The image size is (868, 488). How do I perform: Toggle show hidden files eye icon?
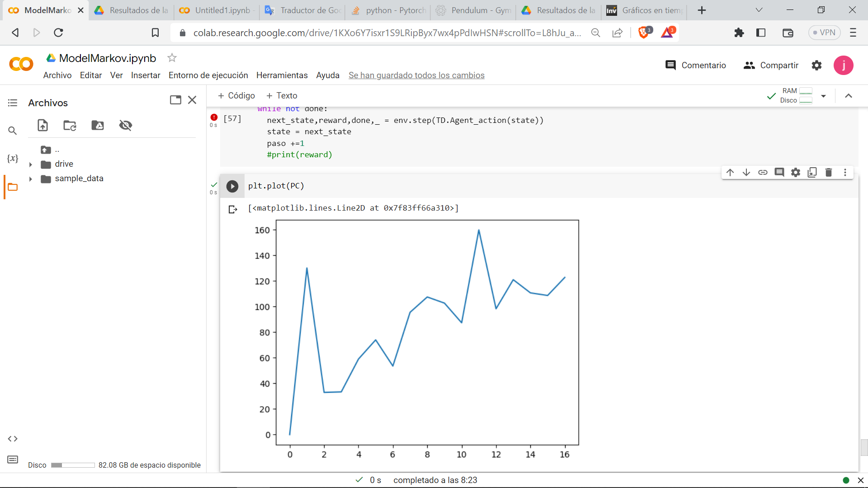click(125, 125)
